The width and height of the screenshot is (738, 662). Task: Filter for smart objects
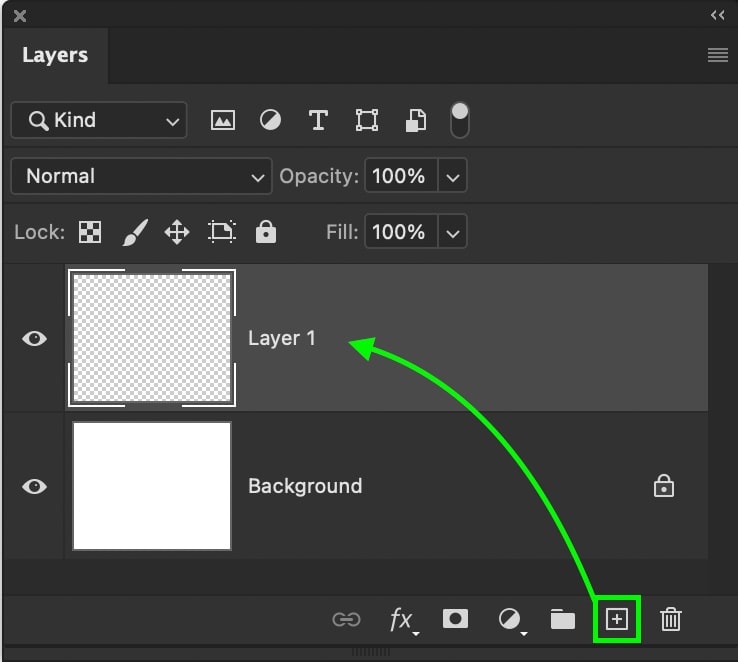point(416,121)
